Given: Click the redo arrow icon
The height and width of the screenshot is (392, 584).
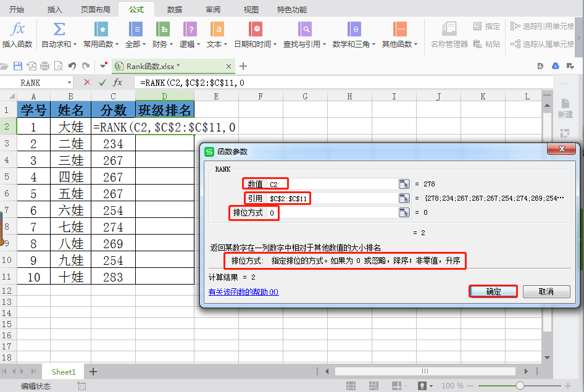Looking at the screenshot, I should tap(86, 66).
